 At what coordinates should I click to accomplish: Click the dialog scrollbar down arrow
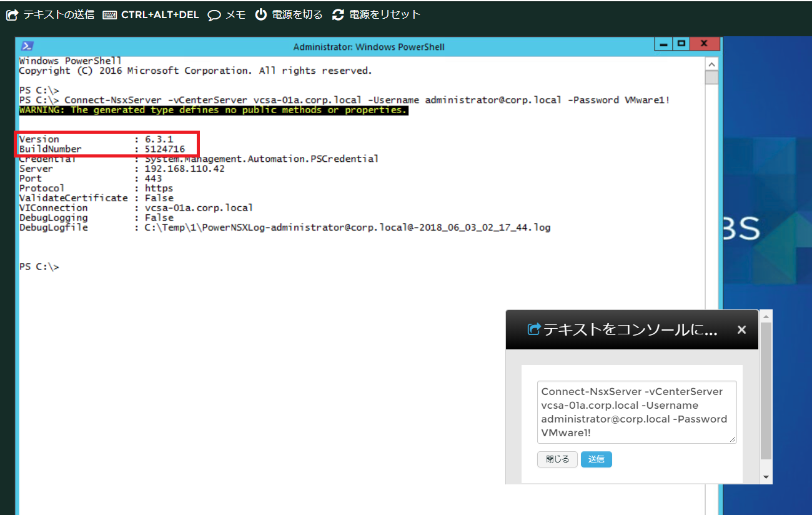pyautogui.click(x=766, y=477)
